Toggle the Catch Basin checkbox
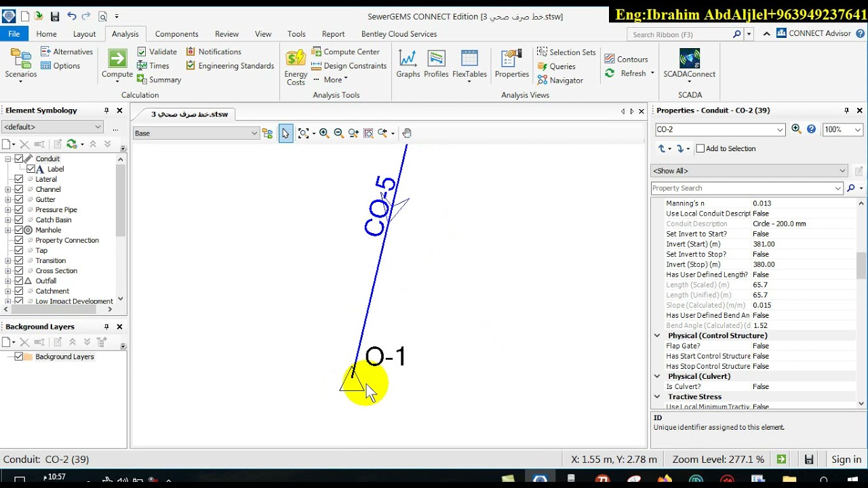Viewport: 868px width, 488px height. (x=19, y=220)
